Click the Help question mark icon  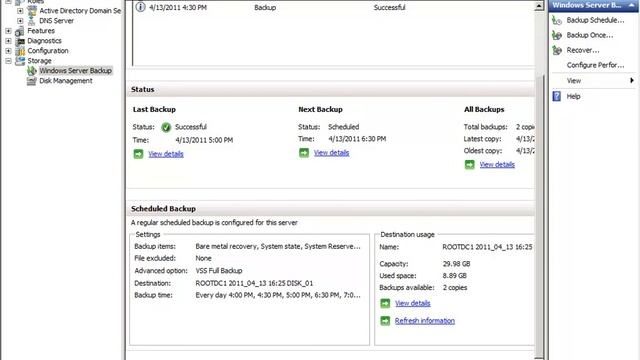(x=557, y=96)
